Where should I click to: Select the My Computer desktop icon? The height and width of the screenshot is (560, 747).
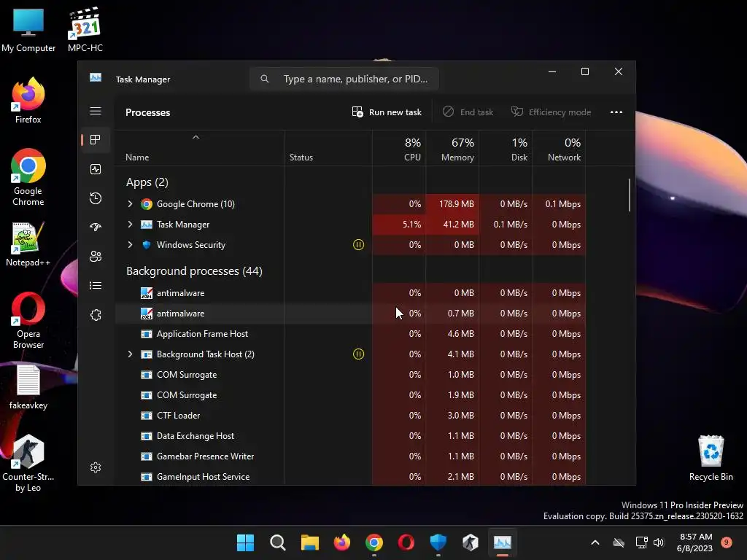[28, 29]
